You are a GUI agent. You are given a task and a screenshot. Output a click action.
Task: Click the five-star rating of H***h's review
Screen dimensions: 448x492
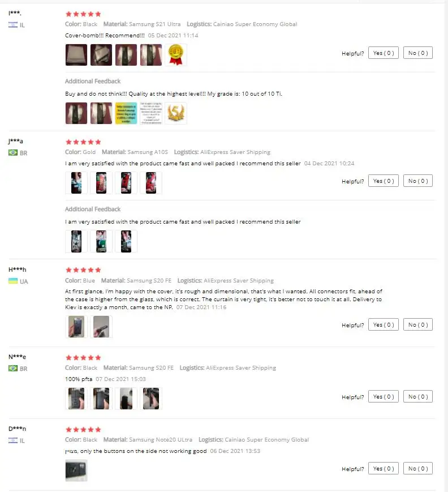coord(83,270)
